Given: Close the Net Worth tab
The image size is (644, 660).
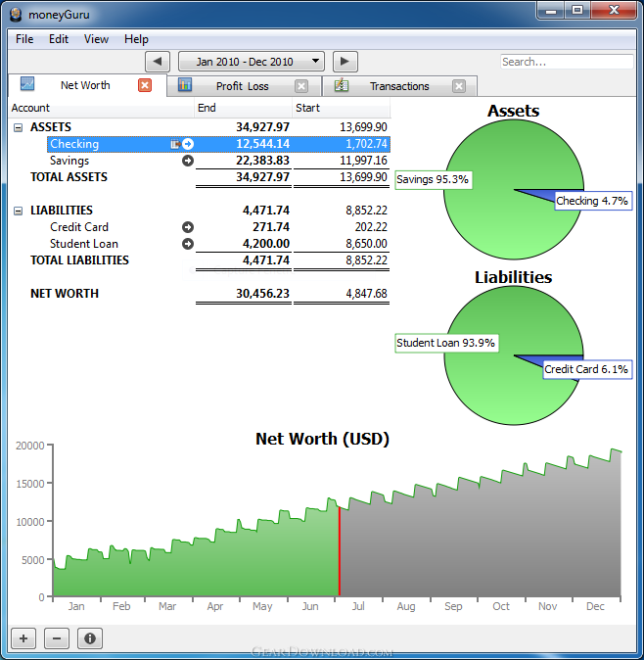Looking at the screenshot, I should click(x=145, y=85).
